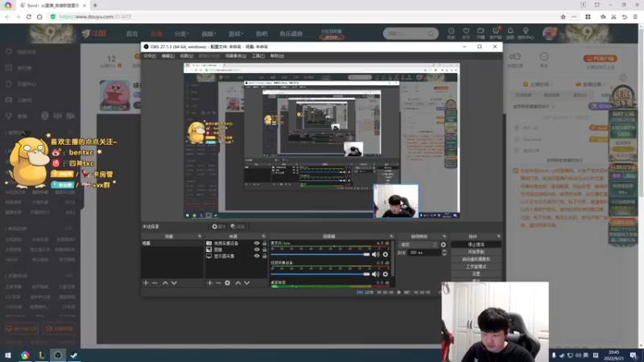Select the 视频采集设备 source row in OBS
Viewport: 644px width, 362px height.
point(236,244)
